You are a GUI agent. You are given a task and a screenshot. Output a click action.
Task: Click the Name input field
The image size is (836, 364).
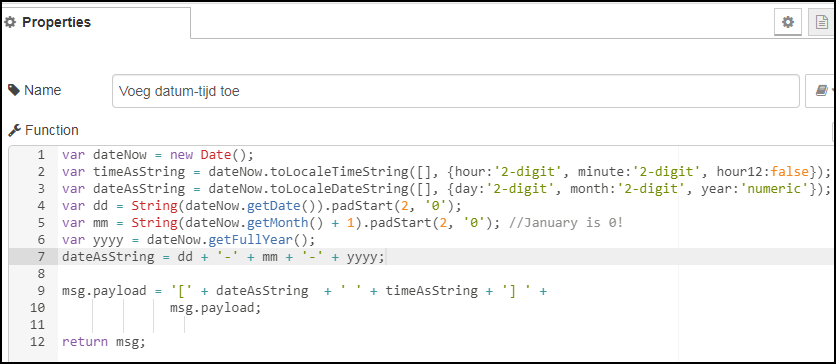pos(456,91)
